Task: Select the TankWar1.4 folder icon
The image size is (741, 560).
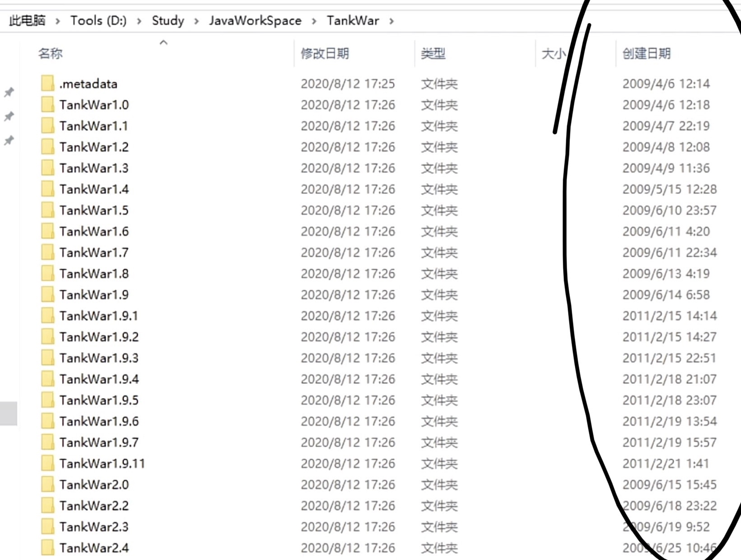Action: [47, 189]
